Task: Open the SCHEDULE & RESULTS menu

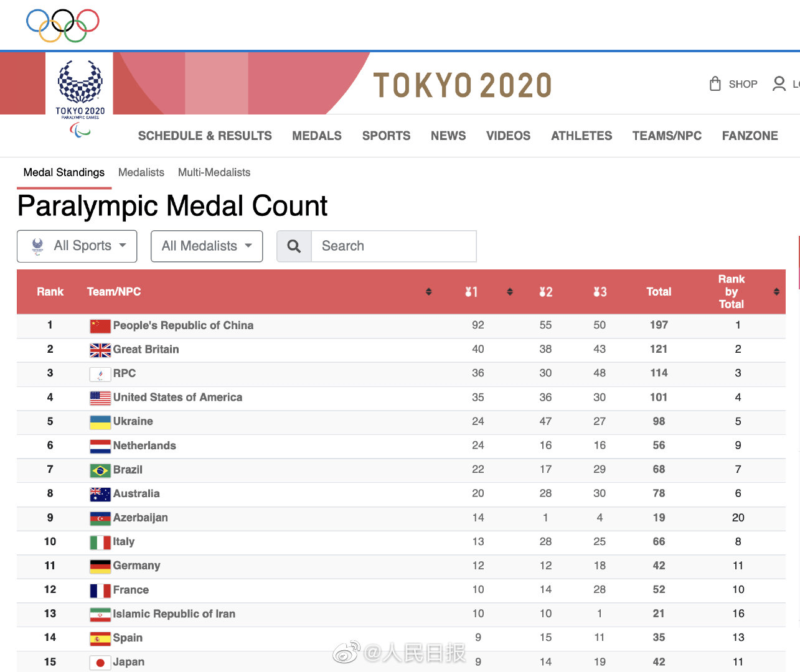Action: 205,136
